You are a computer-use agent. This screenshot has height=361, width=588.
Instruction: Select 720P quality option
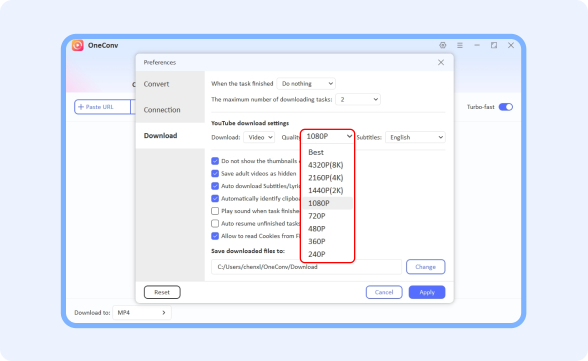(x=327, y=216)
